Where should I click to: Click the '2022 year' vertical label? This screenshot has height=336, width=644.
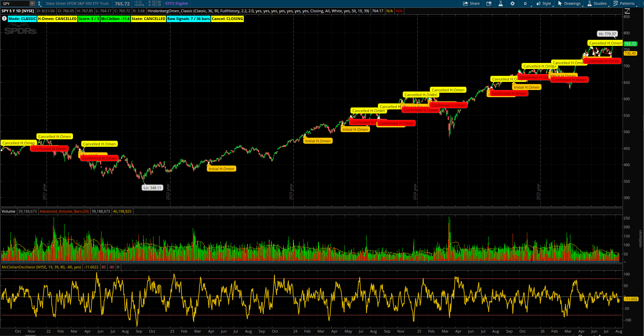coord(168,192)
